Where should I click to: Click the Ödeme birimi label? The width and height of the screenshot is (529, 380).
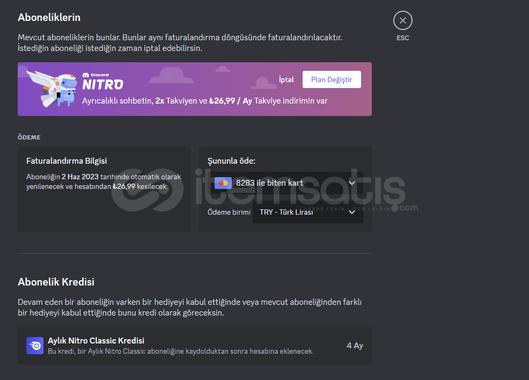click(x=229, y=212)
